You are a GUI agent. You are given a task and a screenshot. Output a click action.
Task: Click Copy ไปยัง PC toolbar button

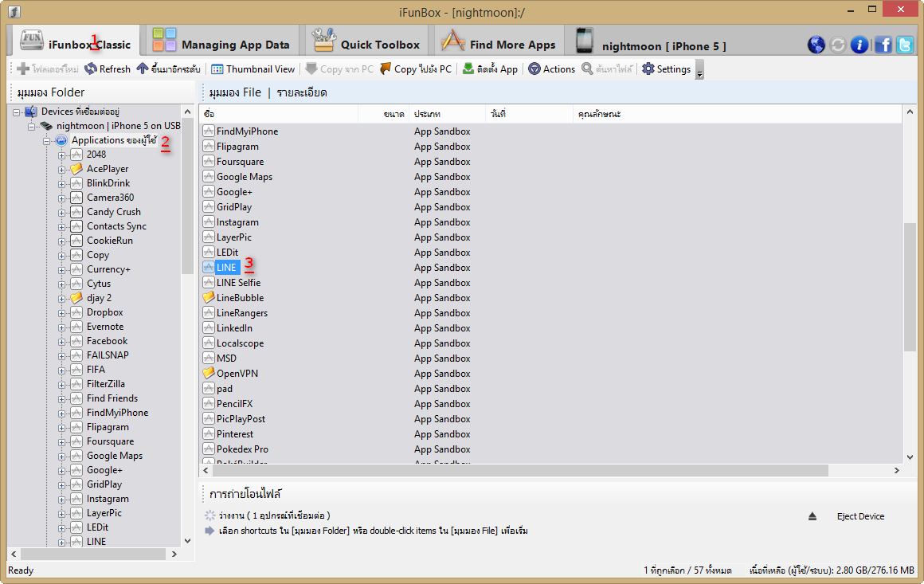point(416,69)
